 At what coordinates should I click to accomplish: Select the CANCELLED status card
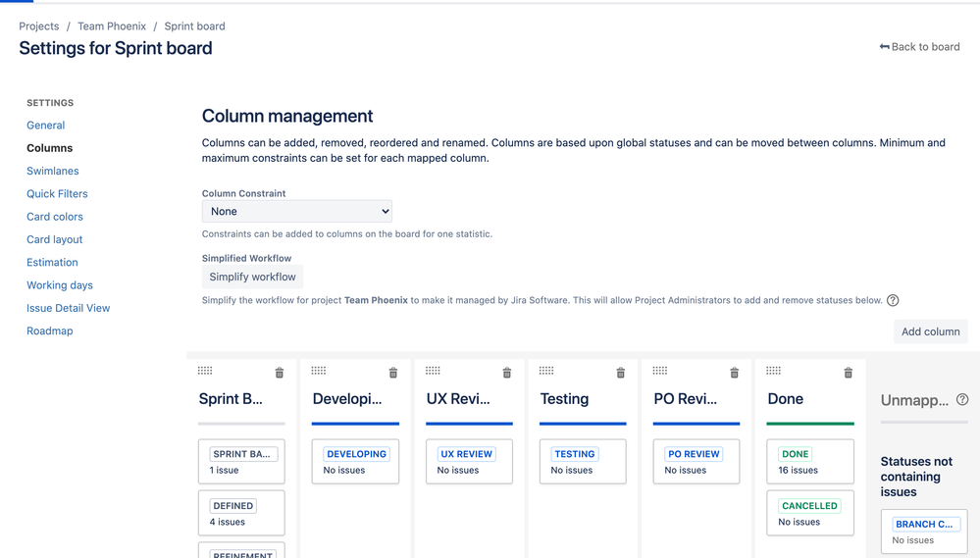click(810, 513)
